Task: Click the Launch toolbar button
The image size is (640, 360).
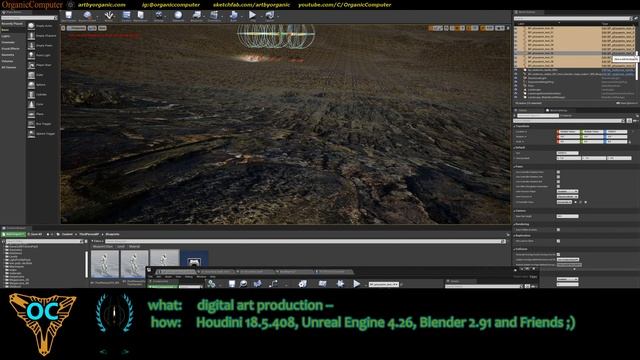Action: 270,16
